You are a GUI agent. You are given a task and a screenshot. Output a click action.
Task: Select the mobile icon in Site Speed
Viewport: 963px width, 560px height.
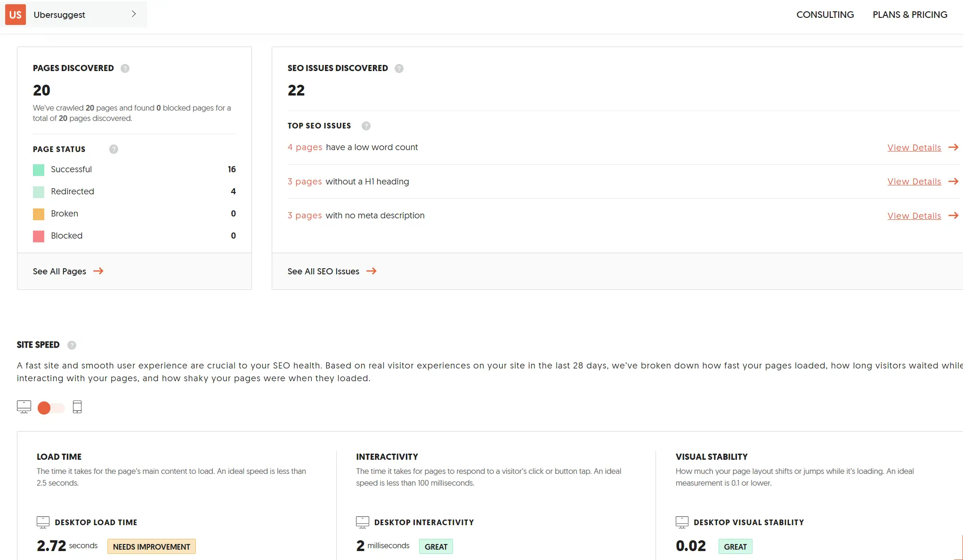click(77, 407)
